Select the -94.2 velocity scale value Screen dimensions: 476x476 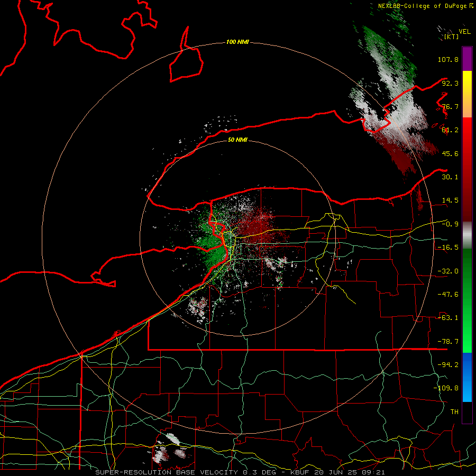448,365
